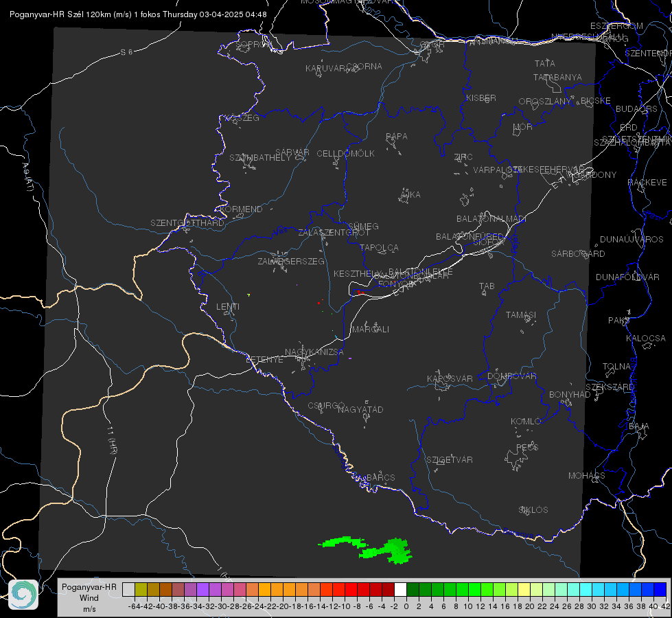Select the CSURGÓ town label
672x618 pixels.
pos(326,406)
